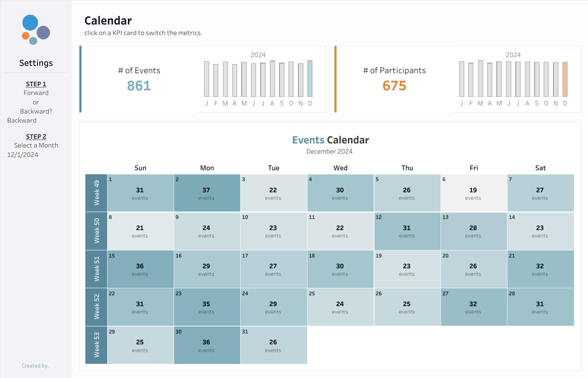Click the January bar in Events chart
The height and width of the screenshot is (378, 588).
point(207,79)
